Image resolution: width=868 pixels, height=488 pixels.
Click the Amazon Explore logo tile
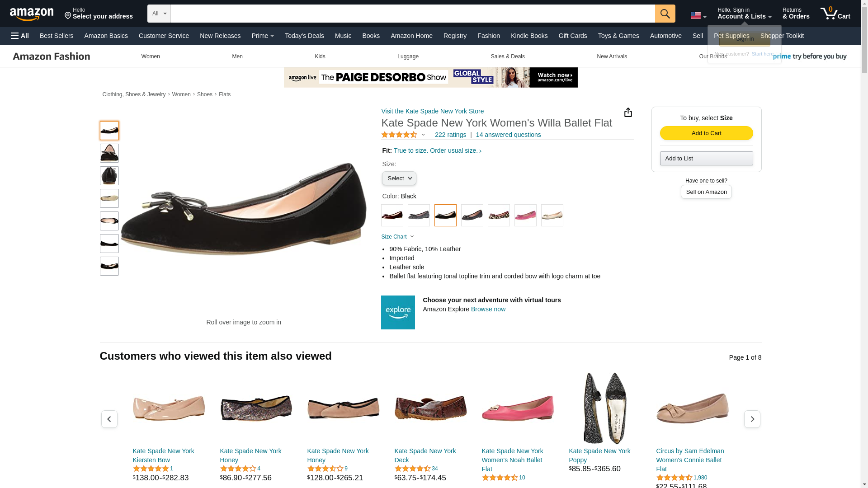(398, 312)
